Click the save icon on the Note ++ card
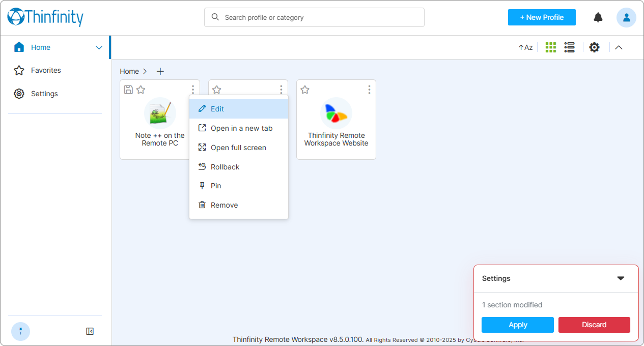 tap(129, 90)
